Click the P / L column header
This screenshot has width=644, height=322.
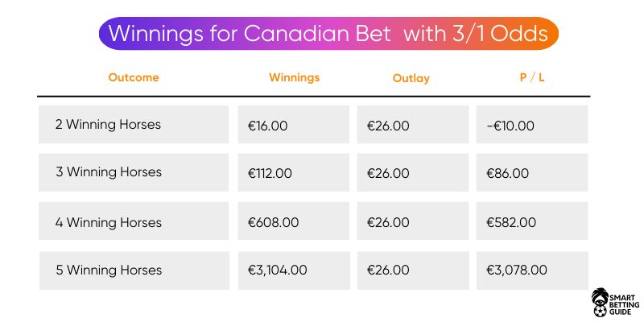532,77
